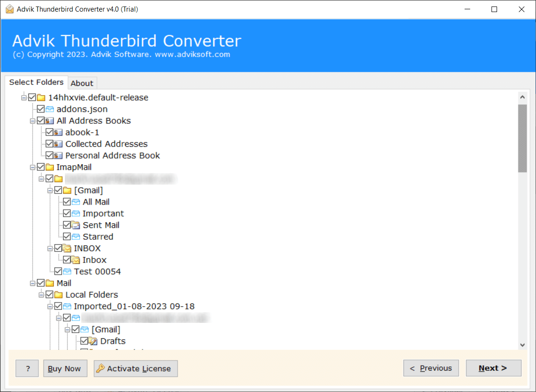Click the mail icon of blurred imported account row
536x392 pixels.
pos(76,318)
